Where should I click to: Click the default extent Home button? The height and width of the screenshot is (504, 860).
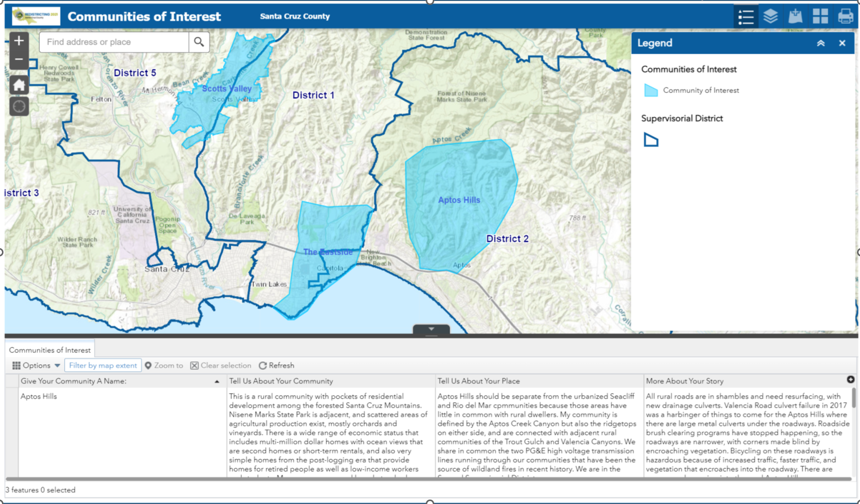pyautogui.click(x=18, y=84)
